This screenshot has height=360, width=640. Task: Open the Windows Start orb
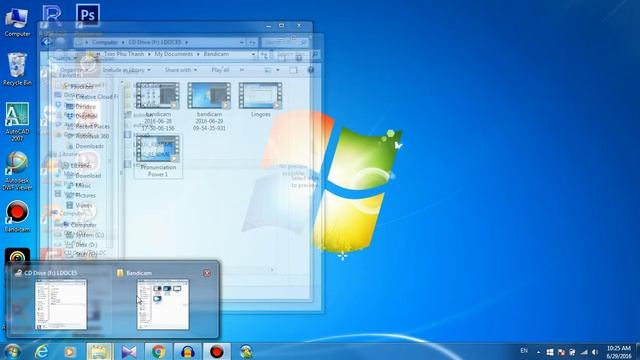point(12,351)
